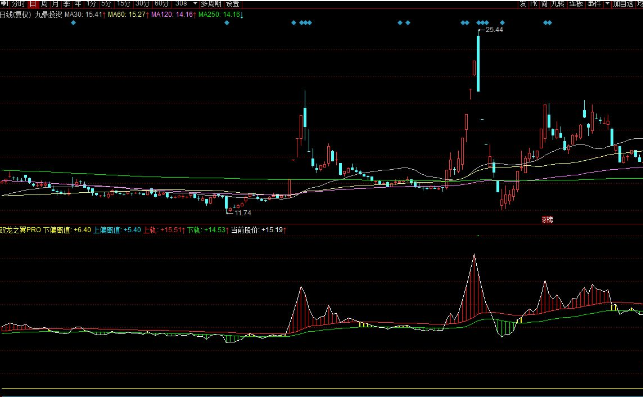643x397 pixels.
Task: Open the 设置 settings button
Action: point(233,4)
